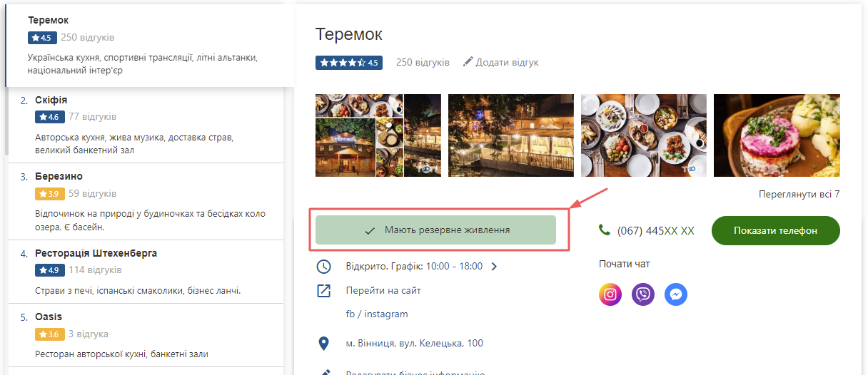View all photos via Переглянути всі 7
This screenshot has height=375, width=868.
click(x=799, y=194)
